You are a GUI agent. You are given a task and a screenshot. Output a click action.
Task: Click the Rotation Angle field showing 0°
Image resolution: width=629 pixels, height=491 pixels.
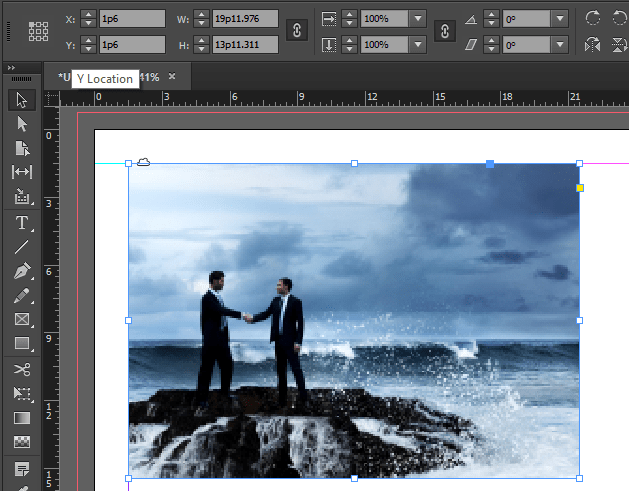[526, 18]
